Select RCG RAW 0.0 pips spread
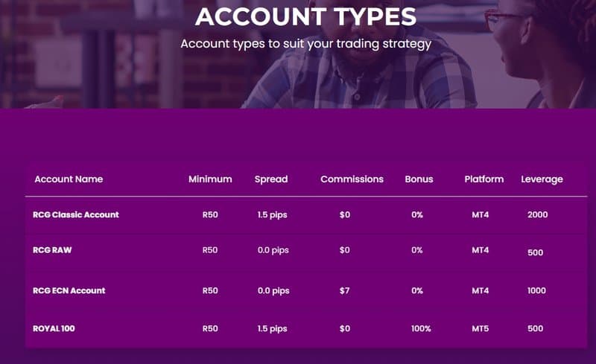 click(x=273, y=250)
